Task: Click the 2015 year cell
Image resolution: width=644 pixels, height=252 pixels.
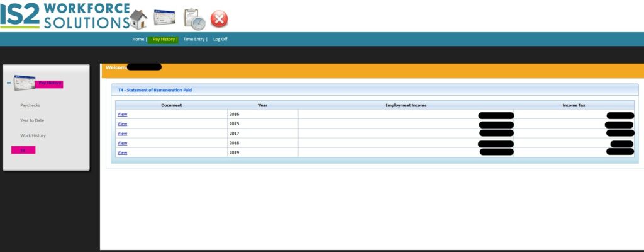Action: [263, 124]
